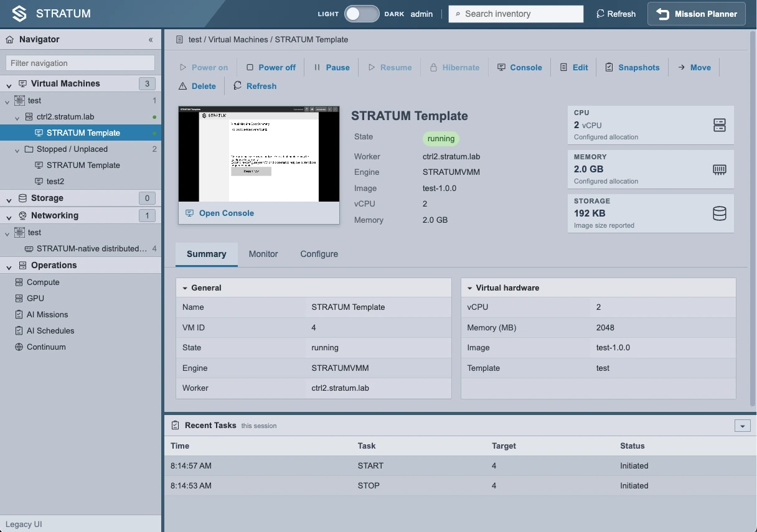Click the GPU icon in Operations
The height and width of the screenshot is (532, 757).
(19, 298)
